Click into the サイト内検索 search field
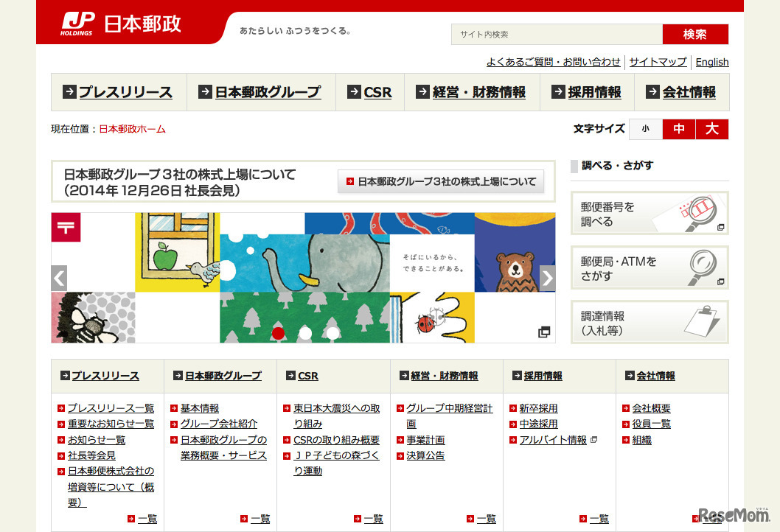Image resolution: width=780 pixels, height=532 pixels. (557, 35)
